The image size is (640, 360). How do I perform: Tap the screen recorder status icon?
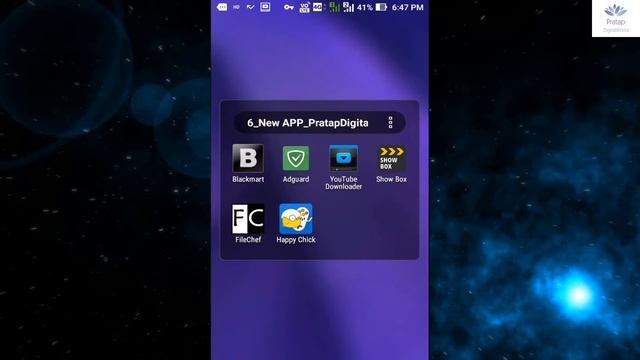[265, 7]
